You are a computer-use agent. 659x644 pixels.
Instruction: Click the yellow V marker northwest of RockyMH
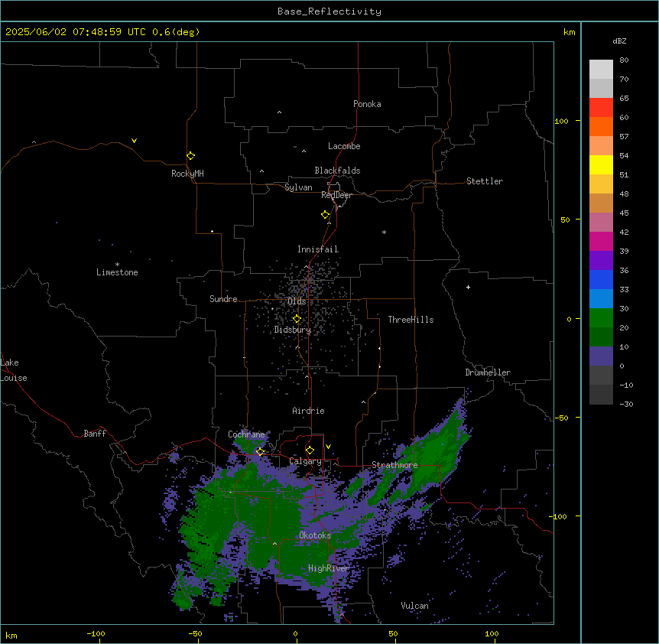pos(134,141)
